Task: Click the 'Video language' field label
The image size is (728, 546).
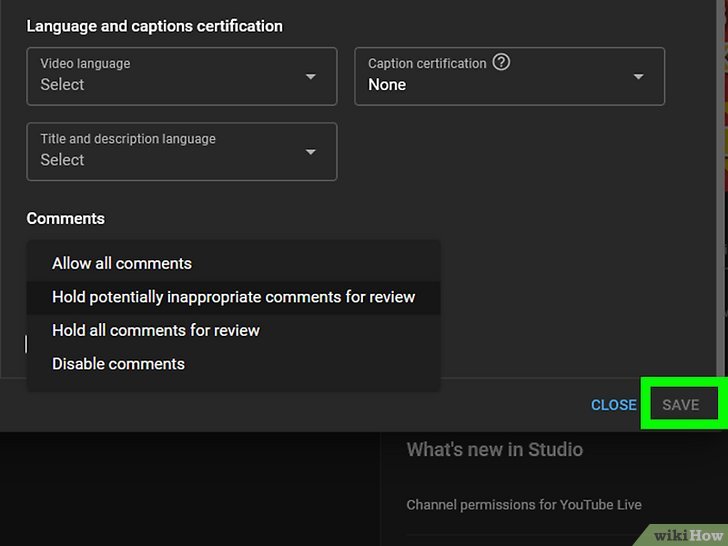Action: 85,63
